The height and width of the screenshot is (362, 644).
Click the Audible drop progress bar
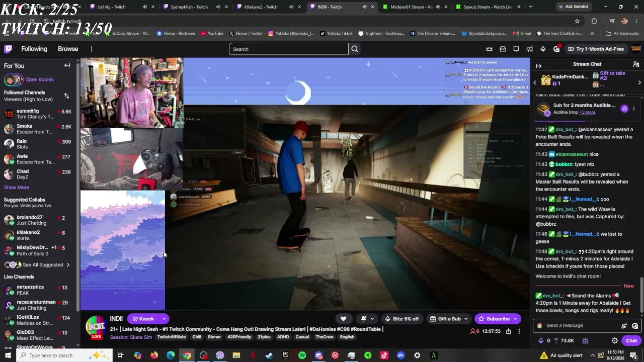[x=588, y=121]
